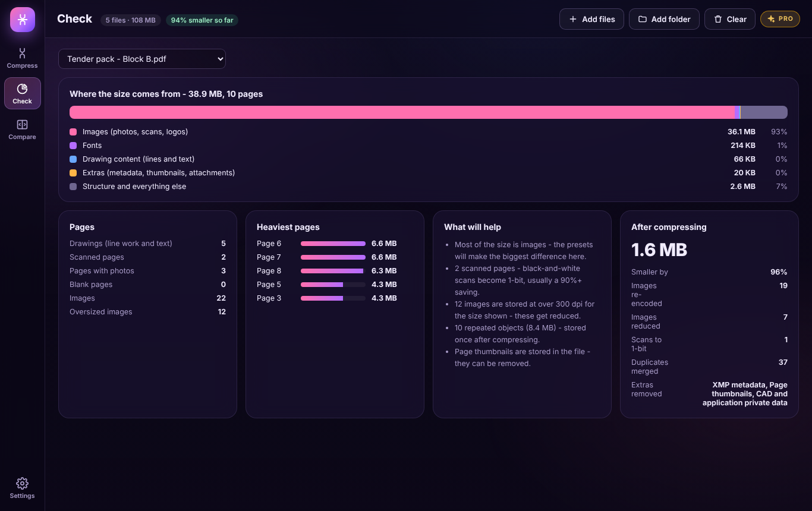Image resolution: width=812 pixels, height=511 pixels.
Task: Click the Page 3 size bar
Action: [x=333, y=298]
